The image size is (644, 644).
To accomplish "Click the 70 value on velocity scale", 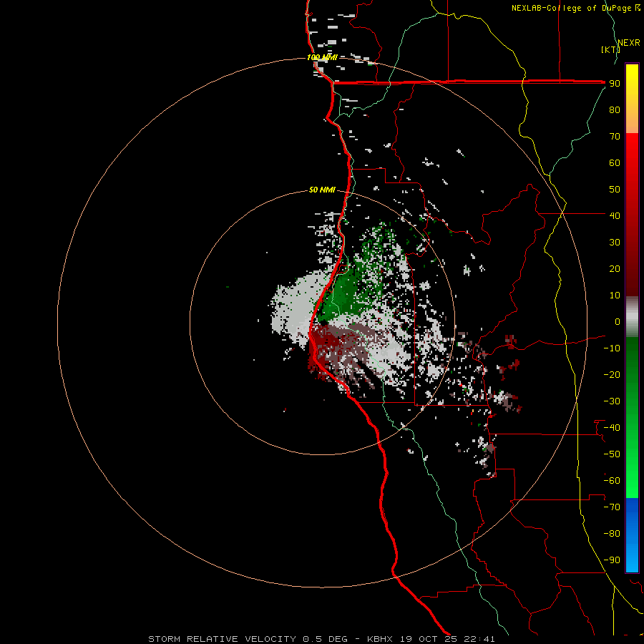I will (x=615, y=137).
